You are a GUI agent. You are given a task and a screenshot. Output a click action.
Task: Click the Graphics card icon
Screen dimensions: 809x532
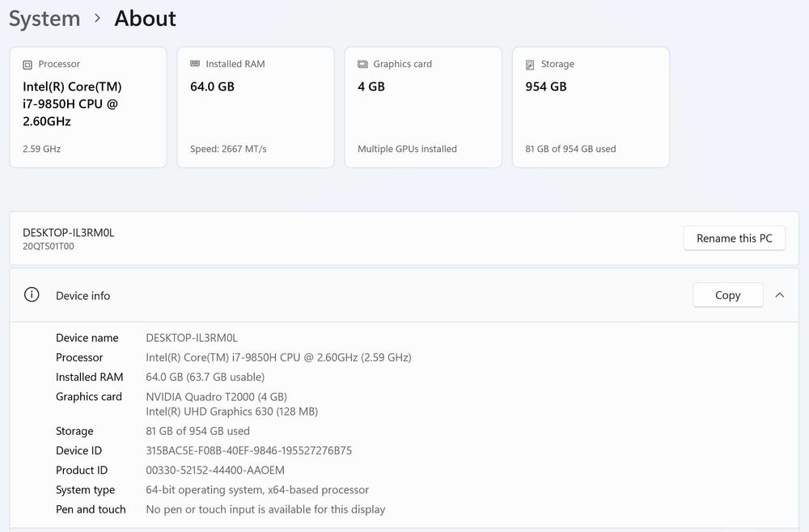pyautogui.click(x=362, y=64)
